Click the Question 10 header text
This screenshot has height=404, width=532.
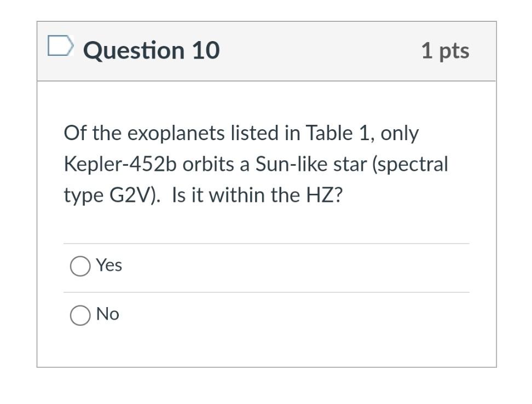pos(151,50)
